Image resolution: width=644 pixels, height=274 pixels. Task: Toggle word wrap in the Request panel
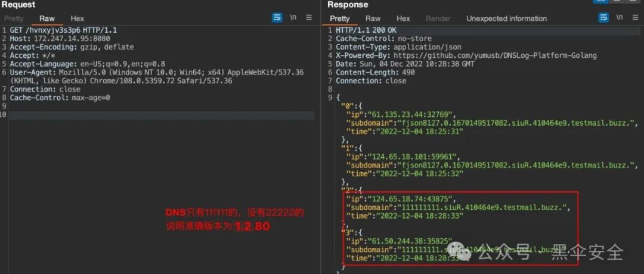(277, 18)
